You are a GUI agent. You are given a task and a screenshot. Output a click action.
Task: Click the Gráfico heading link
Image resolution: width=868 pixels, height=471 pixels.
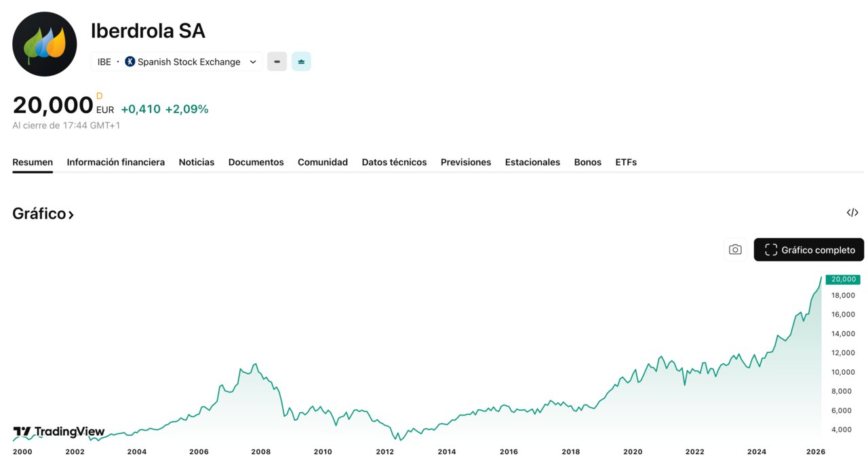coord(38,213)
